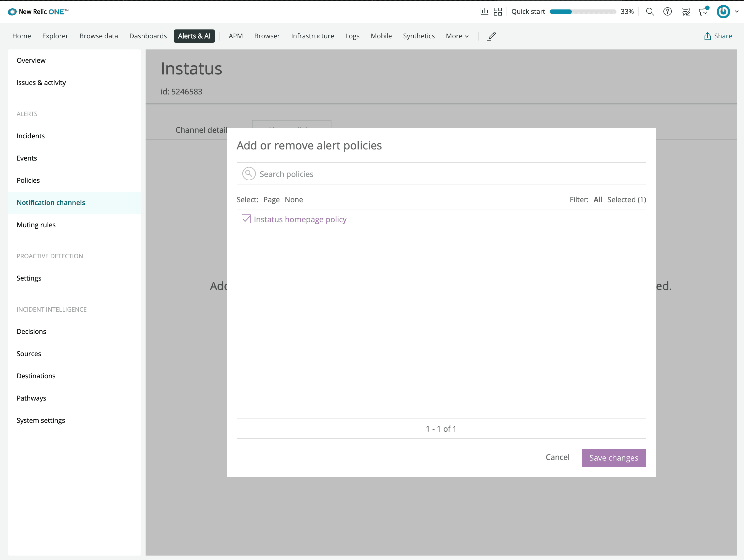This screenshot has width=744, height=560.
Task: Select None to deselect all policies
Action: click(294, 199)
